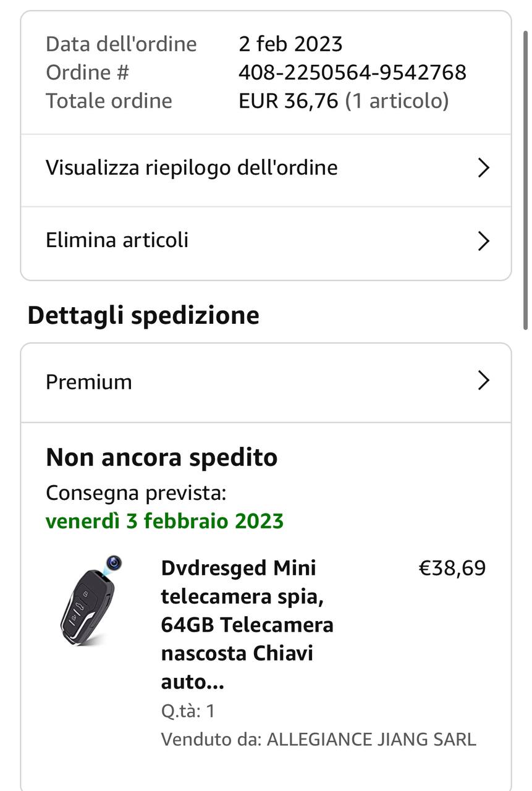Click chevron beside Visualizza riepilogo dell'ordine
This screenshot has height=791, width=532.
point(483,168)
